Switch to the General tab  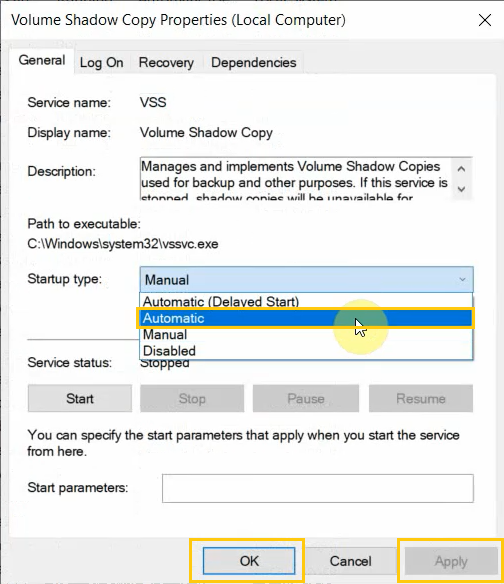42,60
